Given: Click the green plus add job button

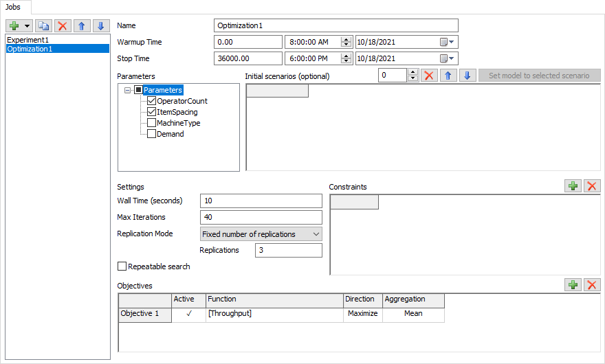Looking at the screenshot, I should click(14, 26).
